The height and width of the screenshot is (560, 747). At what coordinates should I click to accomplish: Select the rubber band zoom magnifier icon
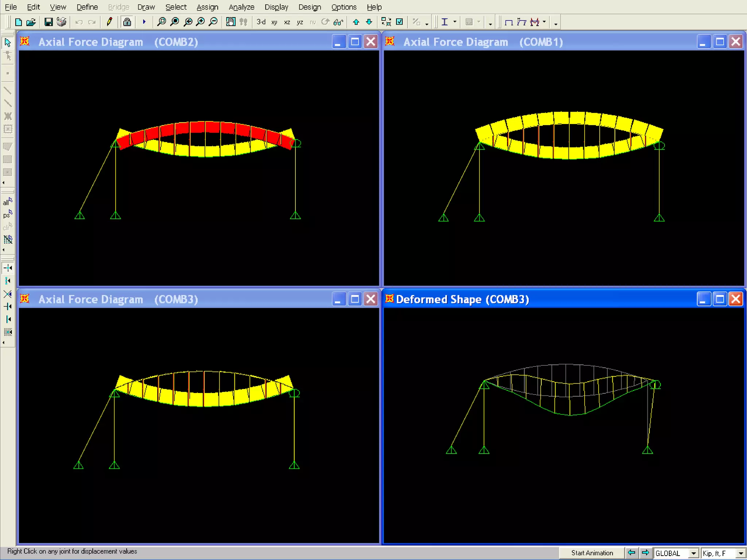pyautogui.click(x=161, y=22)
